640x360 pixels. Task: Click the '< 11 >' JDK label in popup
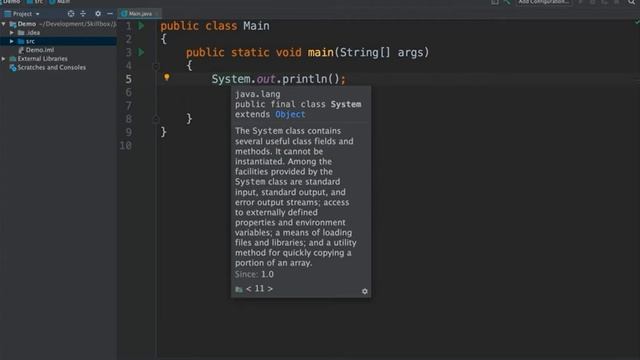(259, 289)
